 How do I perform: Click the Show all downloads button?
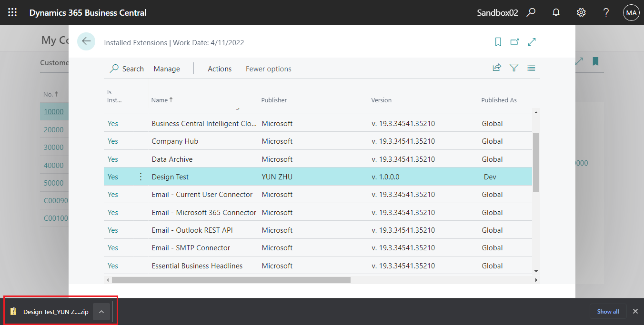(x=608, y=311)
